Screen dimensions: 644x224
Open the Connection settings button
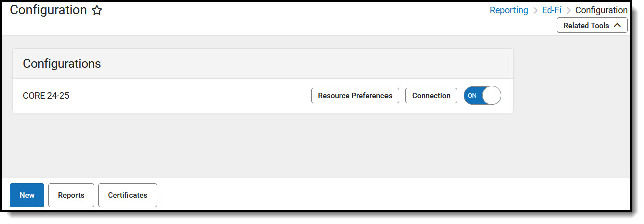click(x=431, y=96)
